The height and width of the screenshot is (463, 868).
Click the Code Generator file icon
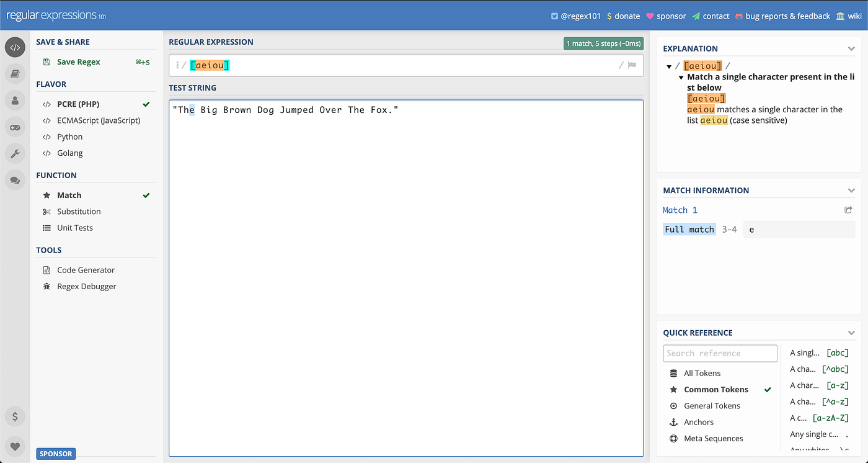pyautogui.click(x=46, y=270)
